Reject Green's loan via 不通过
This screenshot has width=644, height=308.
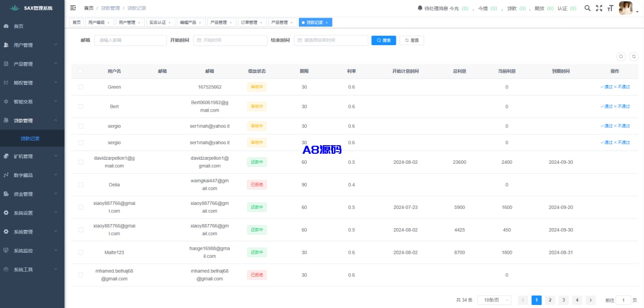coord(622,87)
